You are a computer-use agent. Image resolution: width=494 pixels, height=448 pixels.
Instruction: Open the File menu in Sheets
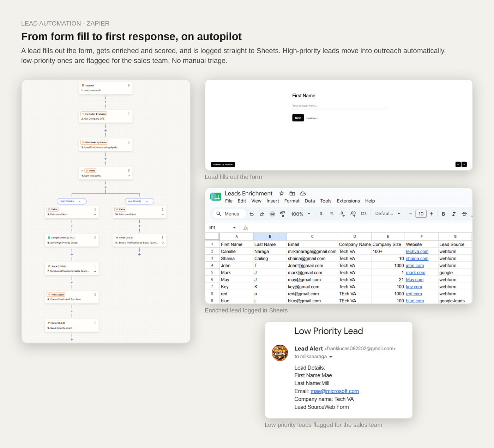pos(229,201)
